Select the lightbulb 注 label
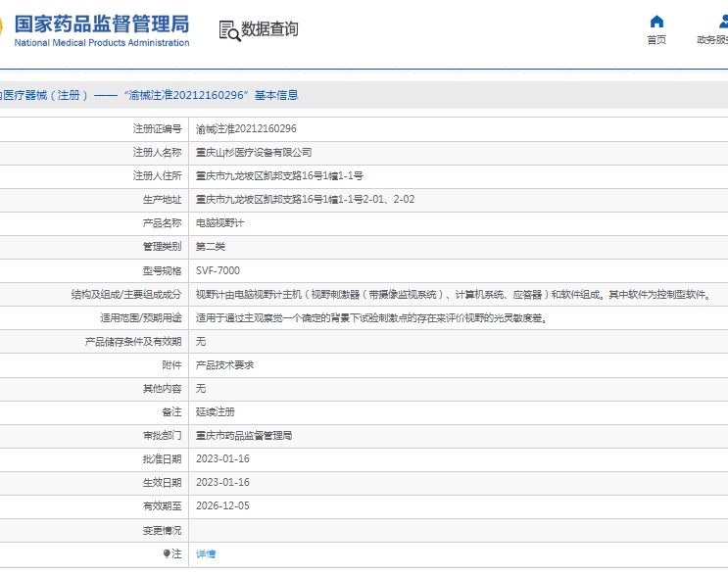This screenshot has height=575, width=728. (x=172, y=553)
